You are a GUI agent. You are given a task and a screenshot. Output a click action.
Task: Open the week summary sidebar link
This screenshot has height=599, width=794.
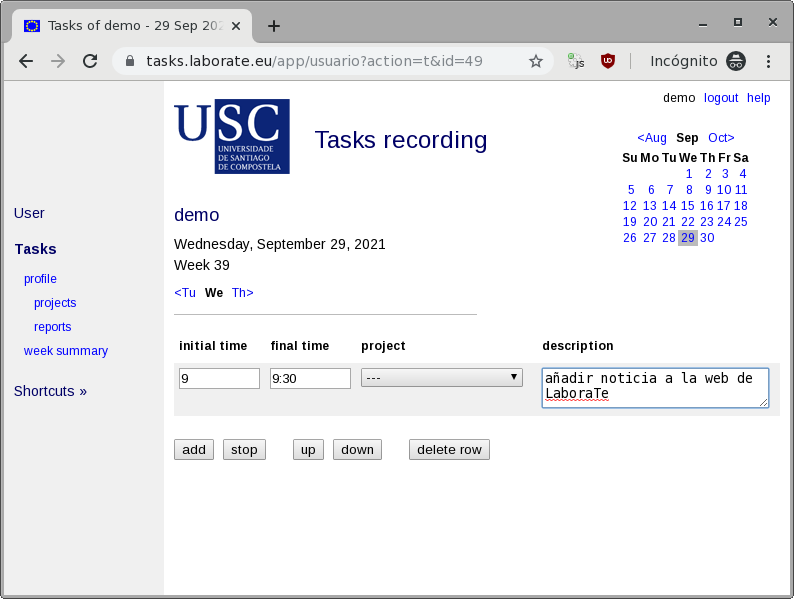click(66, 351)
